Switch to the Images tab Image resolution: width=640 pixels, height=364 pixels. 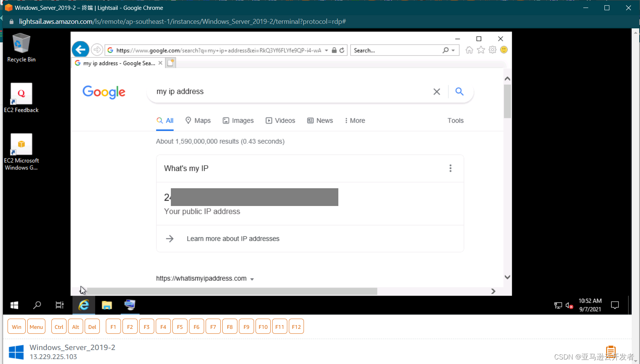238,121
